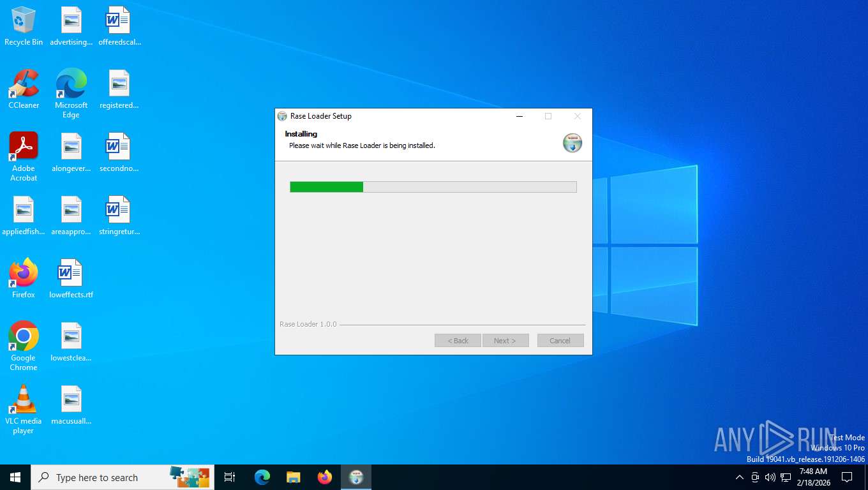
Task: Open the Adobe Acrobat shortcut
Action: click(x=24, y=157)
